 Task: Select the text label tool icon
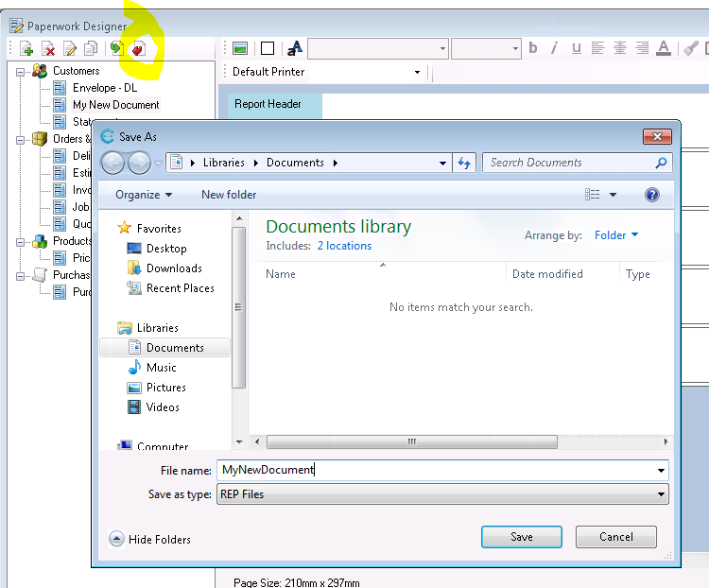point(295,48)
